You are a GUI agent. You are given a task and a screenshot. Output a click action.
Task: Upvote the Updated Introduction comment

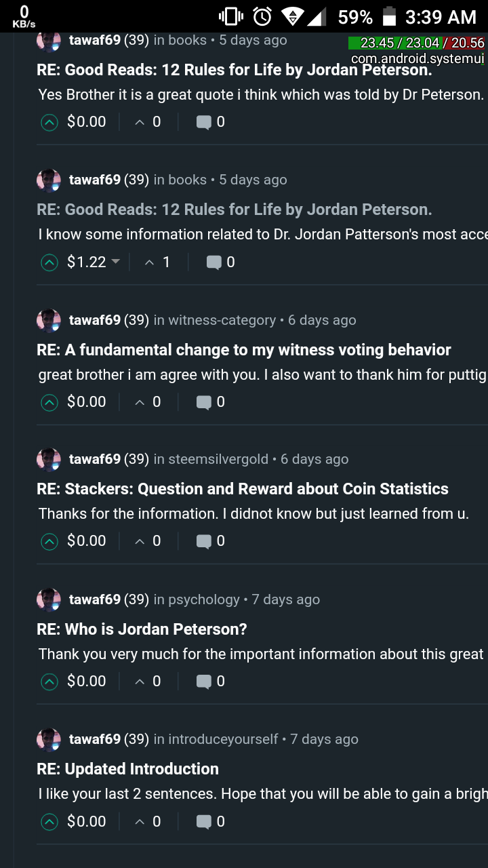pos(49,822)
